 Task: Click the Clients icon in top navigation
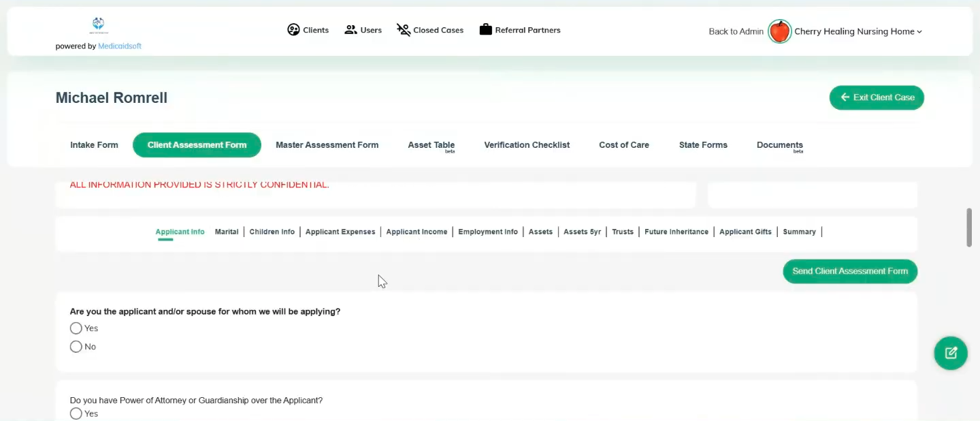[293, 30]
